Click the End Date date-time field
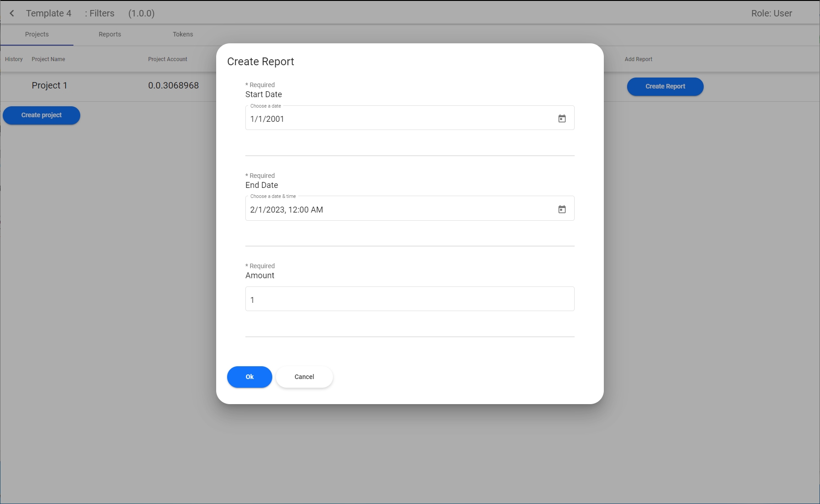Screen dimensions: 820x504 pyautogui.click(x=397, y=209)
